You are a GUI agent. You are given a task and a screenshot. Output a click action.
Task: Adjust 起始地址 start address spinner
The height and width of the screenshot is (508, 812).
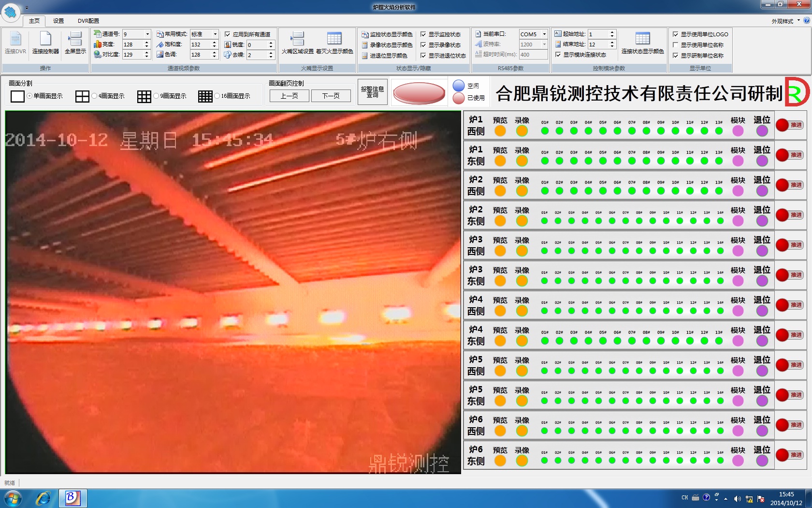[612, 34]
